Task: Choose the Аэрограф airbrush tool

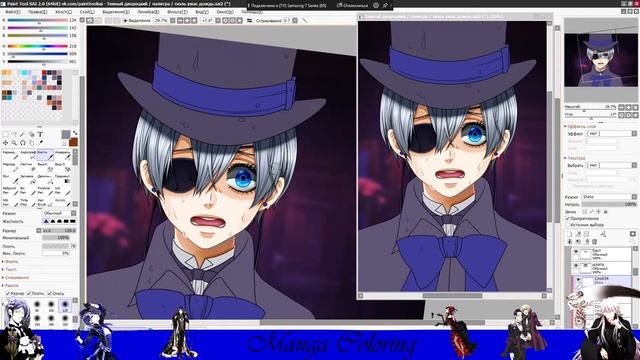Action: coord(28,155)
